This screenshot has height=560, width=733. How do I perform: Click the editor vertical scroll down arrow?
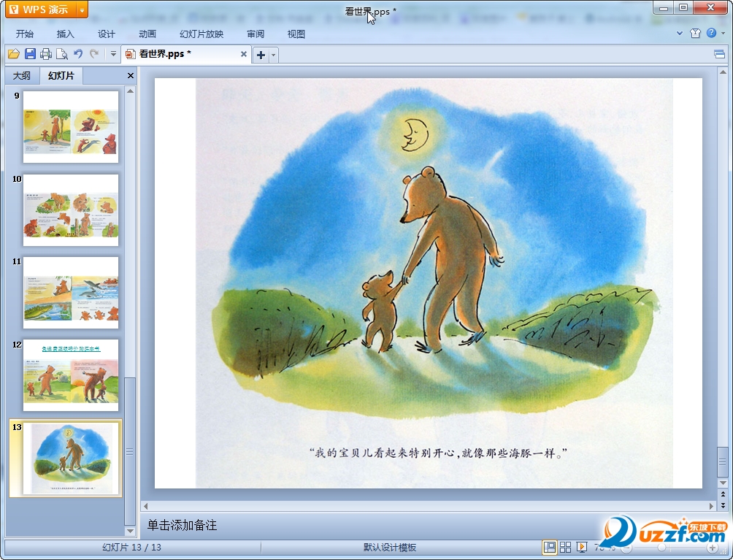click(723, 483)
